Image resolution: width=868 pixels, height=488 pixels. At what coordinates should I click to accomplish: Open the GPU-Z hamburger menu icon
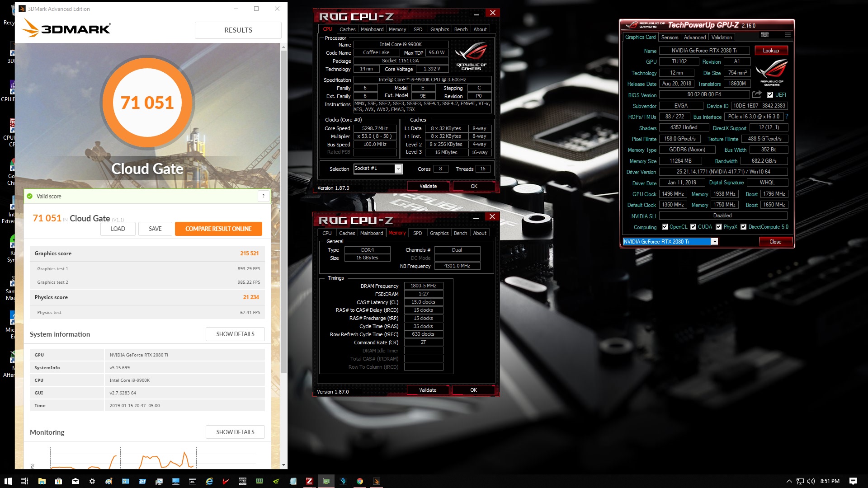pyautogui.click(x=788, y=35)
